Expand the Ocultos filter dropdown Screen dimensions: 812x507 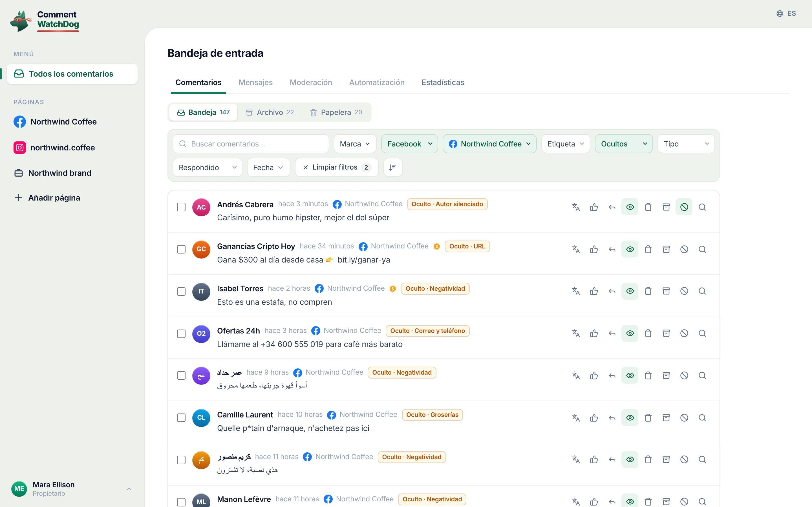click(x=623, y=144)
